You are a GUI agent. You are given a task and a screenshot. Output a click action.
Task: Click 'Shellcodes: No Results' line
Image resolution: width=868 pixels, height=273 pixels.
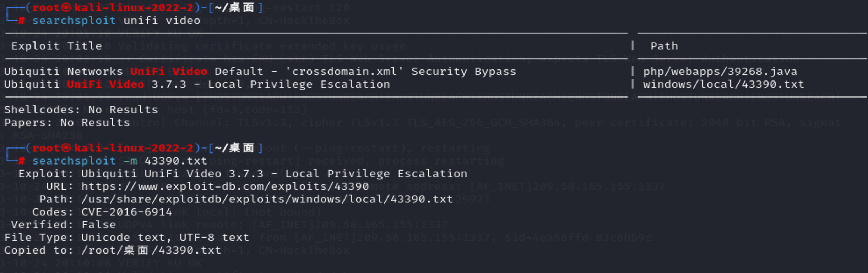pos(81,110)
